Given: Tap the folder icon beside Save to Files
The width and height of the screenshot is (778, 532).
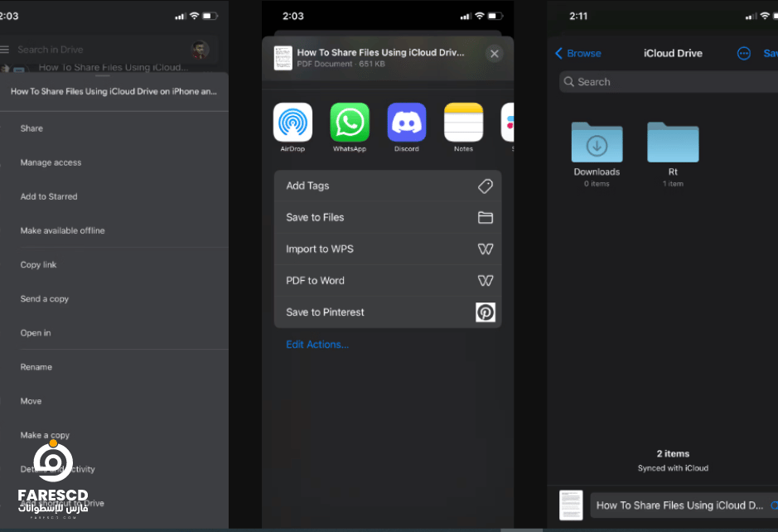Looking at the screenshot, I should click(486, 217).
